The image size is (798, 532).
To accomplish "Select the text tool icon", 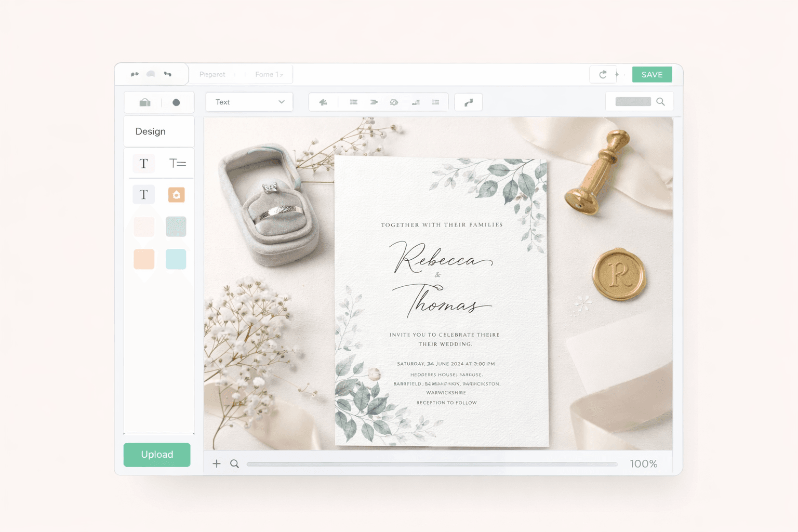I will [x=144, y=164].
